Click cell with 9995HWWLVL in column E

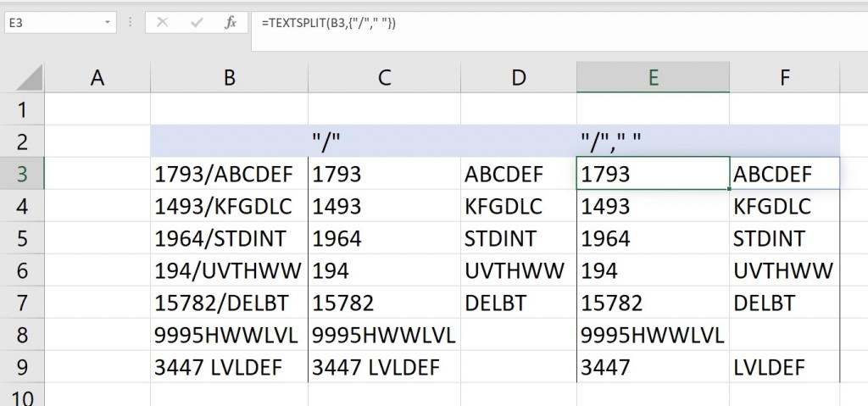654,335
